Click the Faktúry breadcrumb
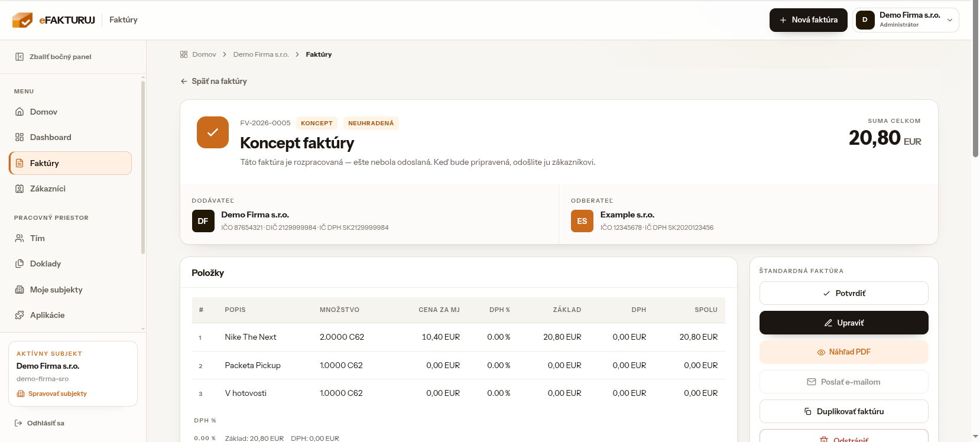 tap(319, 54)
